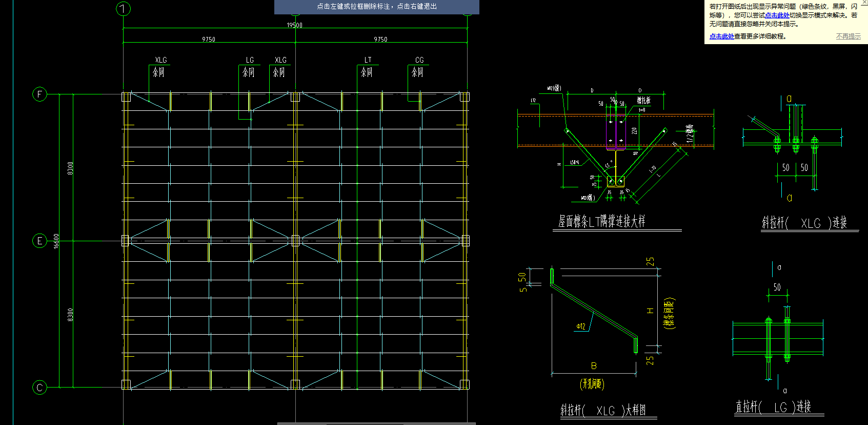This screenshot has width=868, height=425.
Task: Select the title 屋面檩条LT隅撑连接大样
Action: tap(602, 221)
